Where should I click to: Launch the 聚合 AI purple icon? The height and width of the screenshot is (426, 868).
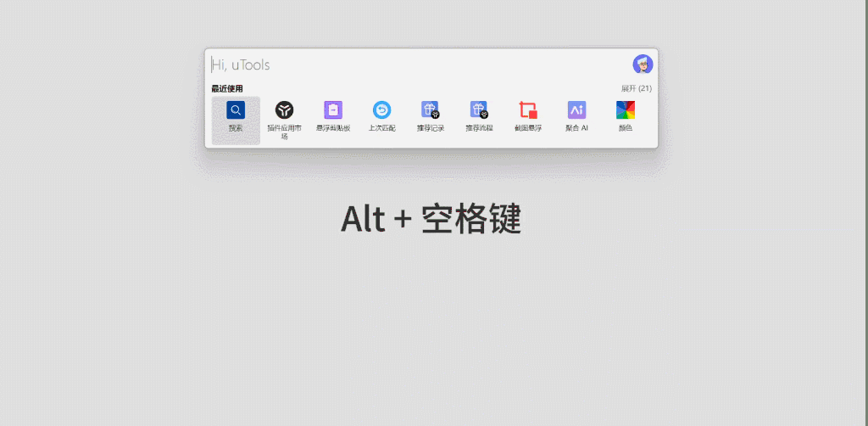coord(576,109)
